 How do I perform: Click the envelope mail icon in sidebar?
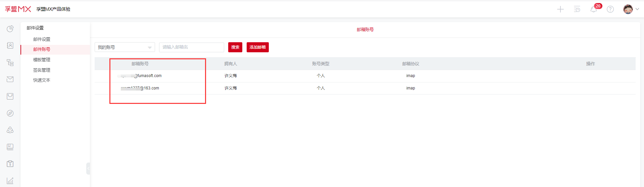(10, 79)
